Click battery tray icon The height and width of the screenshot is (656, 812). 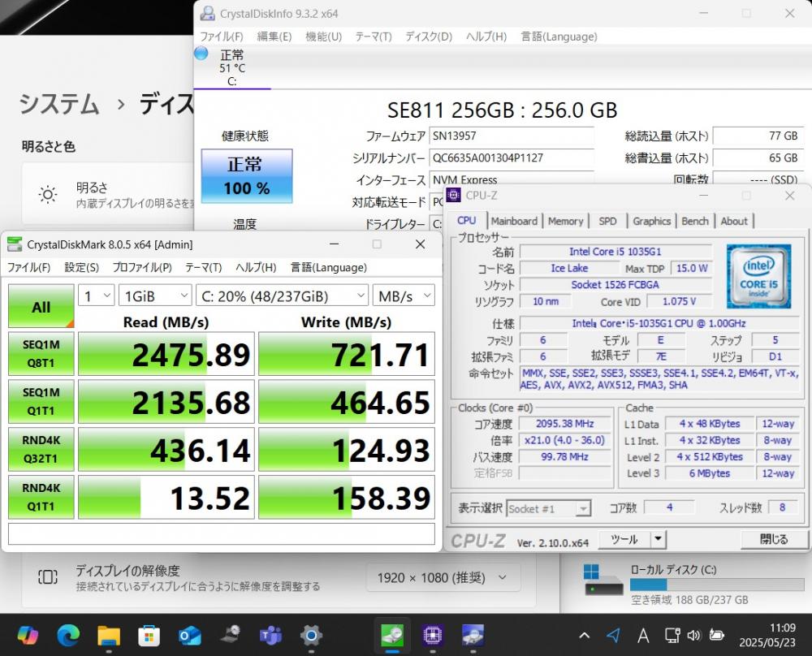click(x=717, y=635)
